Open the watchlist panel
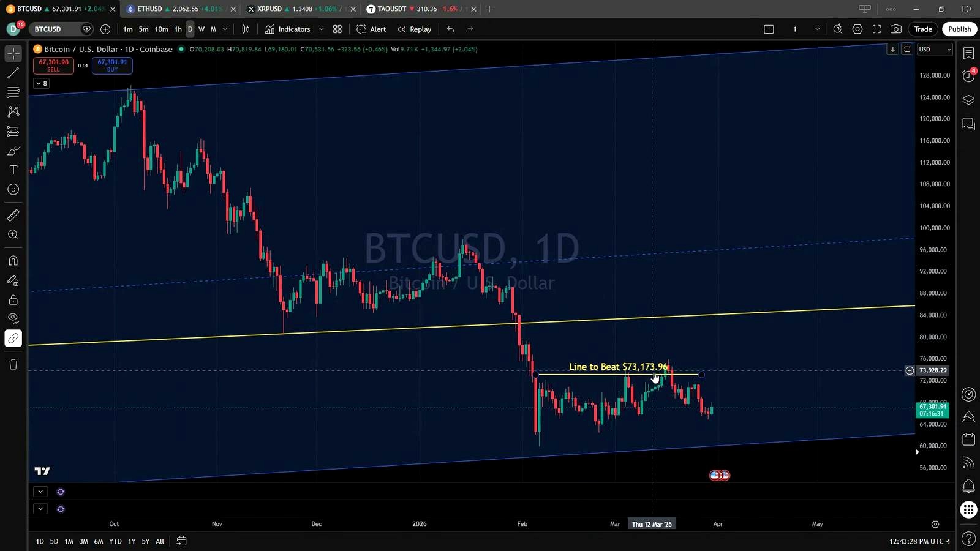 point(968,53)
